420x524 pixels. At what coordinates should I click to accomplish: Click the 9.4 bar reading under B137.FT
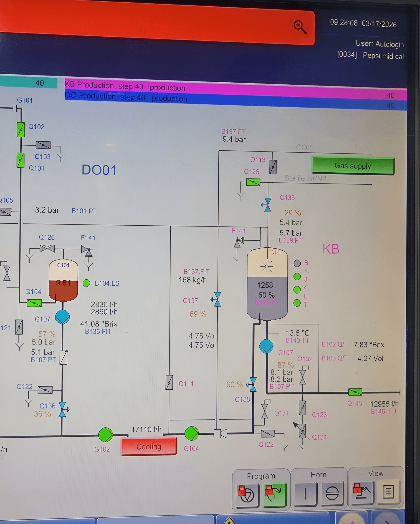[x=234, y=139]
